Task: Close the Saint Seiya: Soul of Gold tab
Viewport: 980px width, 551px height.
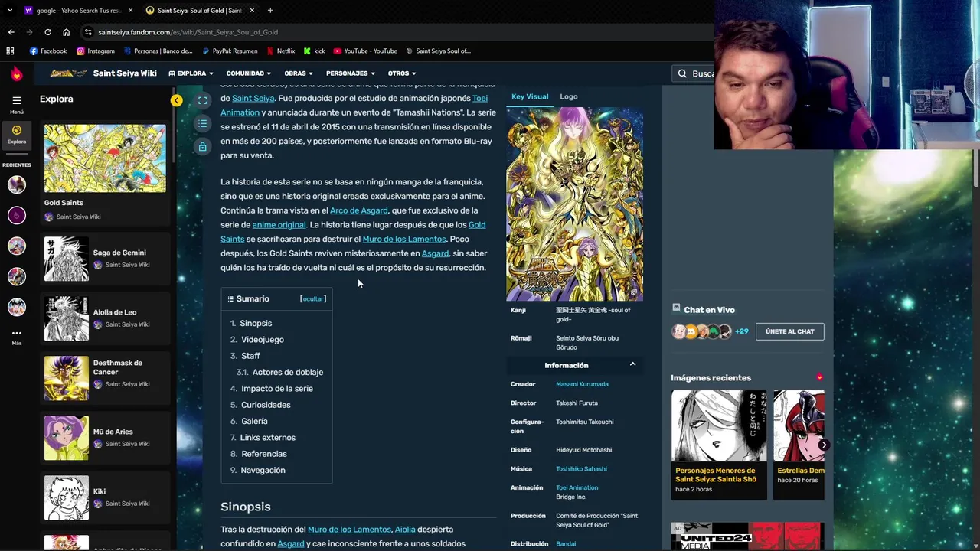Action: click(252, 10)
